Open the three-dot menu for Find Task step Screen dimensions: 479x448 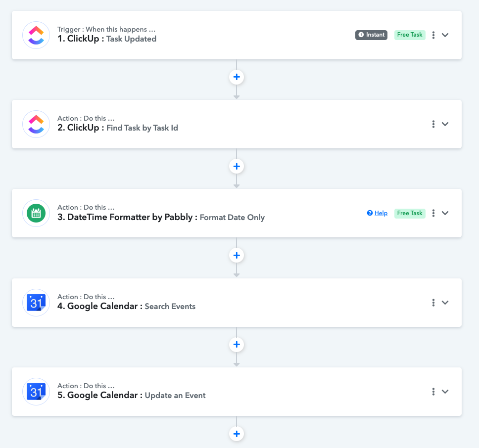pos(433,124)
